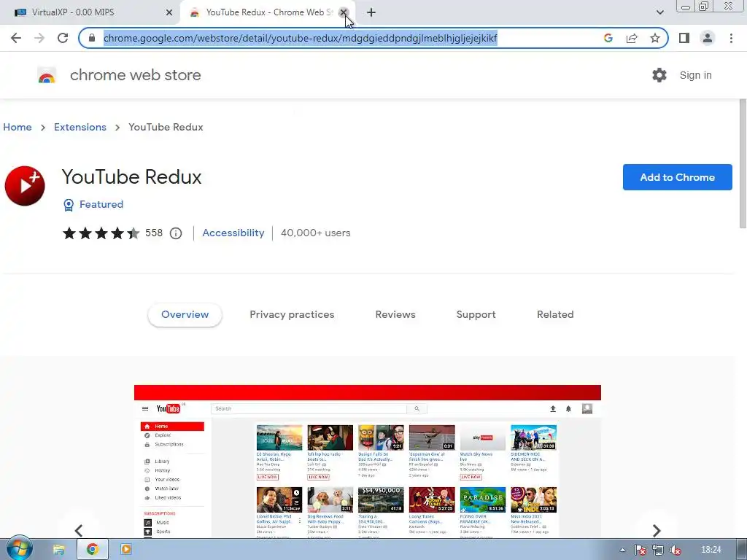Close the YouTube Redux tab
The height and width of the screenshot is (560, 747).
pyautogui.click(x=343, y=12)
